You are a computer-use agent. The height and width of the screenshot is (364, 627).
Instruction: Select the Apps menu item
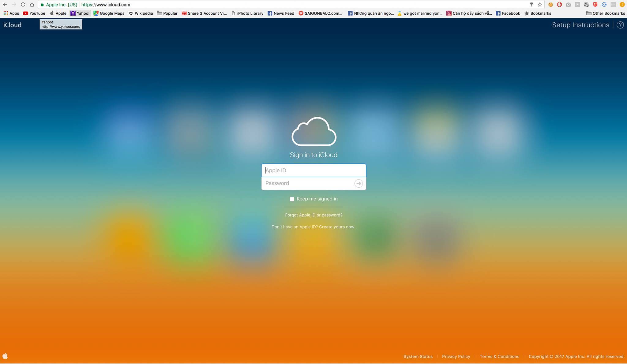11,13
